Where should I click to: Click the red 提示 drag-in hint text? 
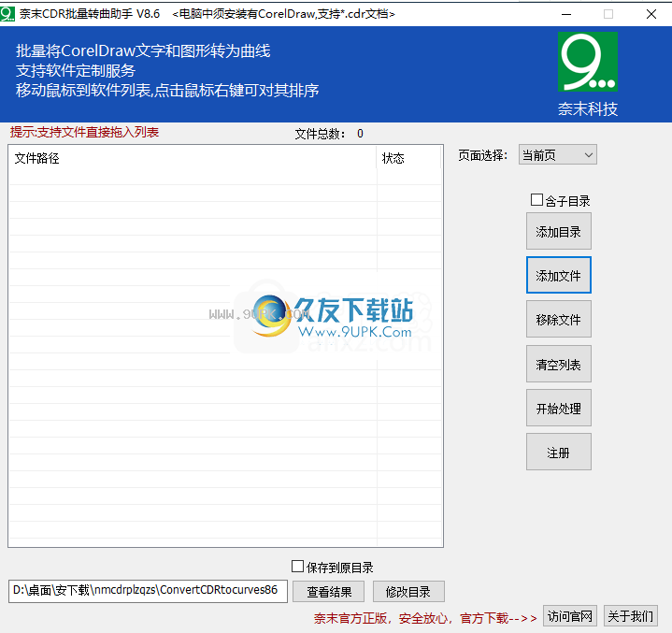point(84,132)
